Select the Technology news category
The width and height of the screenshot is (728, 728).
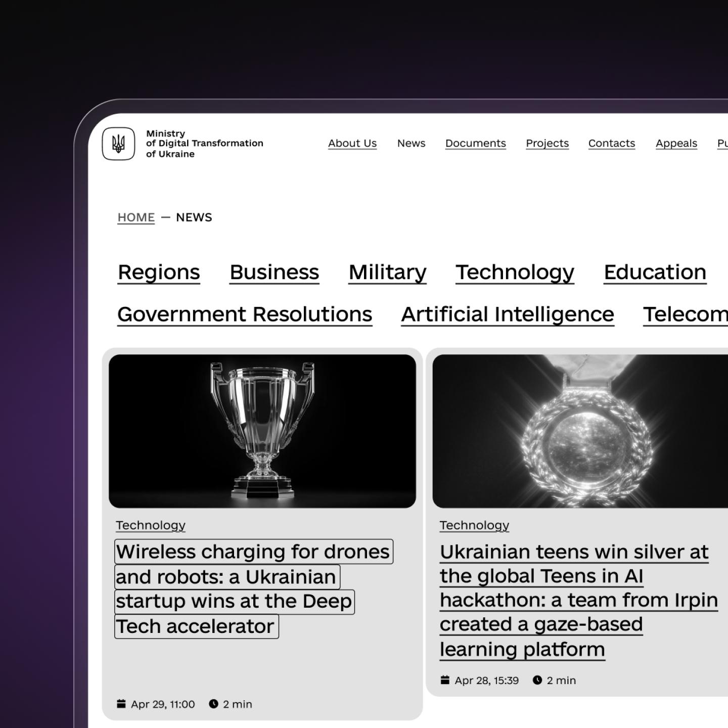(x=515, y=272)
